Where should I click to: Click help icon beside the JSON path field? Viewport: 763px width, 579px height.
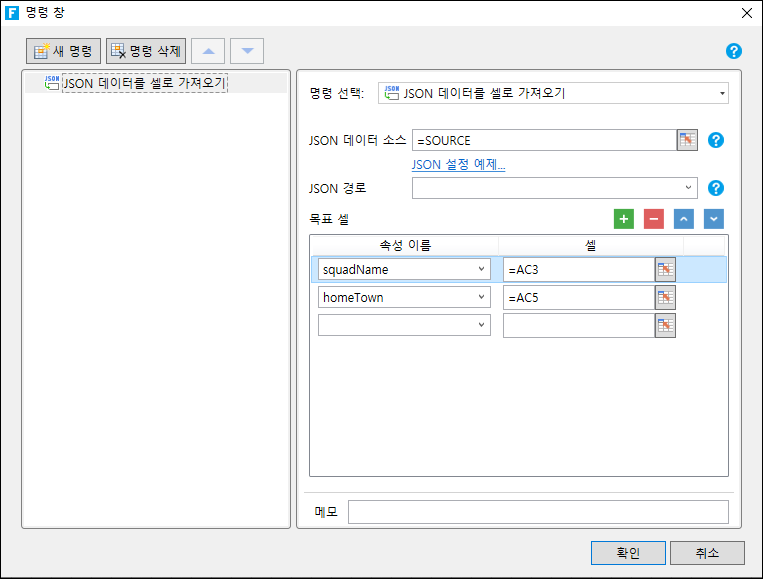[x=715, y=188]
